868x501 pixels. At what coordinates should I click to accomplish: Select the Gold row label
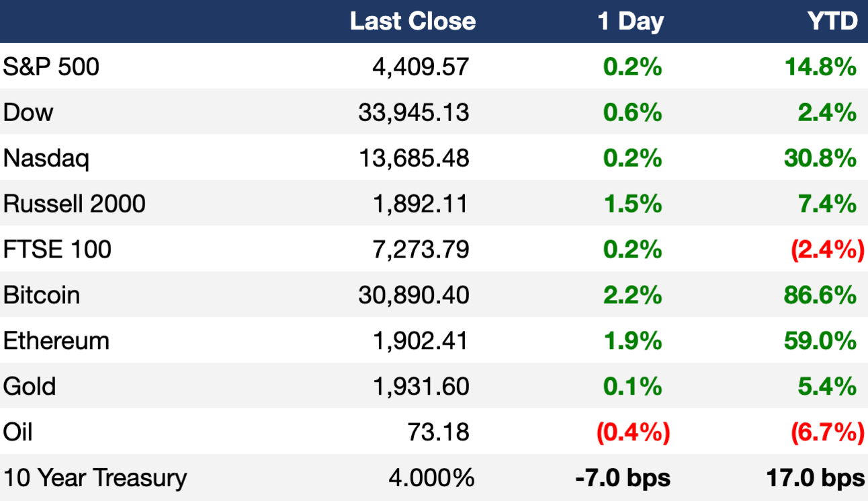tap(30, 386)
